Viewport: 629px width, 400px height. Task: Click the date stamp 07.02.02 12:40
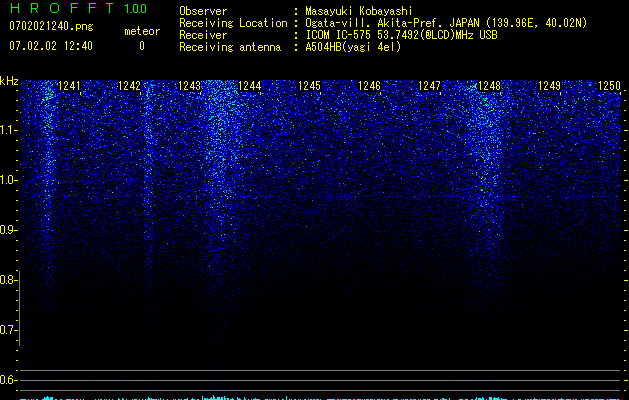(51, 46)
